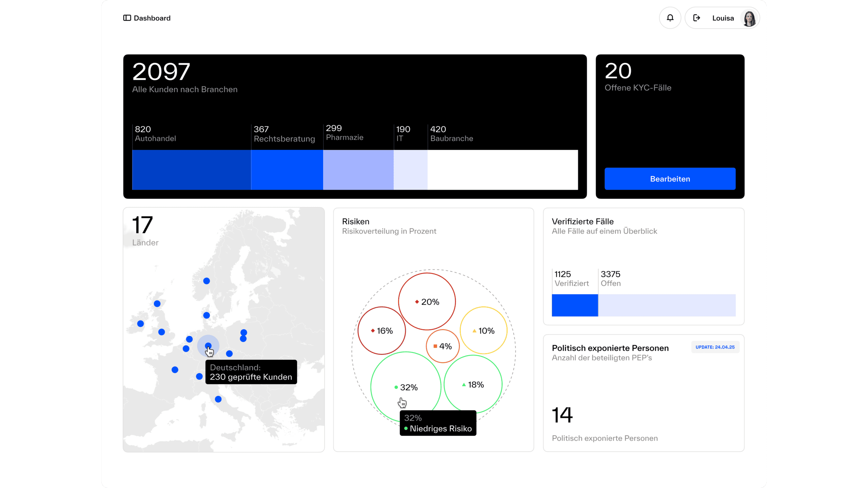Click the Denmark map dot

click(206, 315)
